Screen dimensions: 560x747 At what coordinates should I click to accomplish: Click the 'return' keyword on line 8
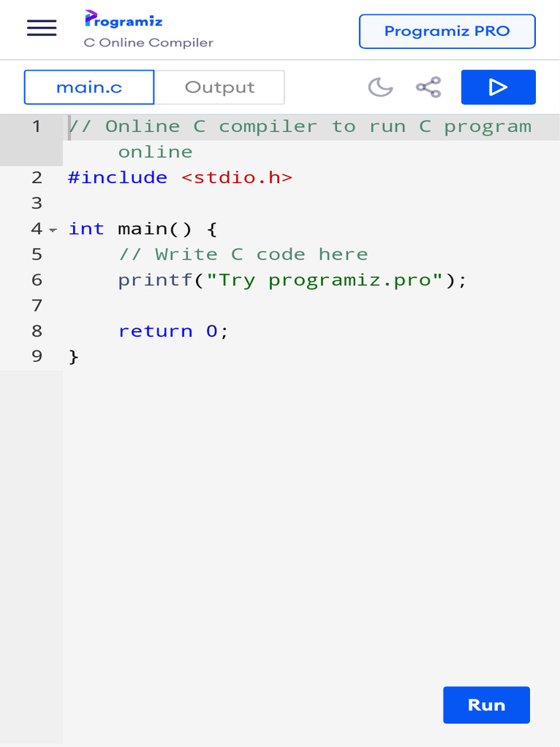155,331
